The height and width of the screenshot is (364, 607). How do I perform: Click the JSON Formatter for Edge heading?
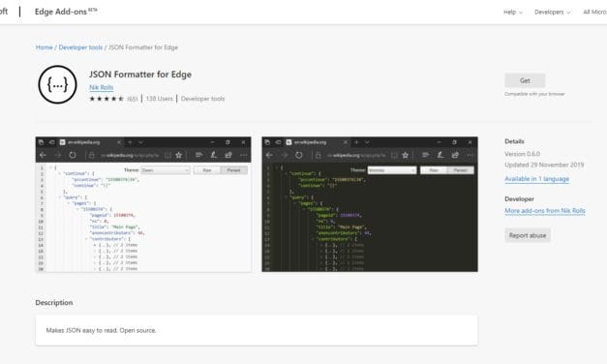pos(140,75)
